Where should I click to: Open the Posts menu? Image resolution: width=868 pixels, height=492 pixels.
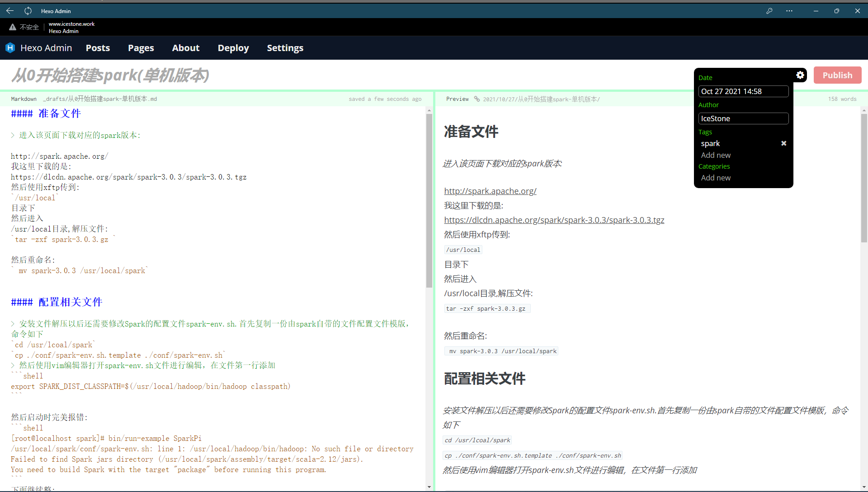click(x=98, y=48)
